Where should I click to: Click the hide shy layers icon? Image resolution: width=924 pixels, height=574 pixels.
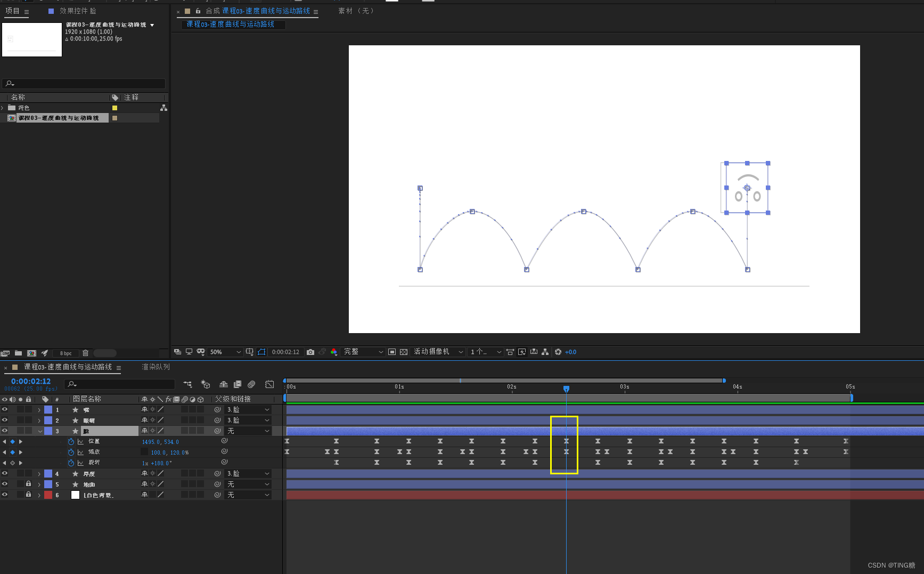(224, 384)
